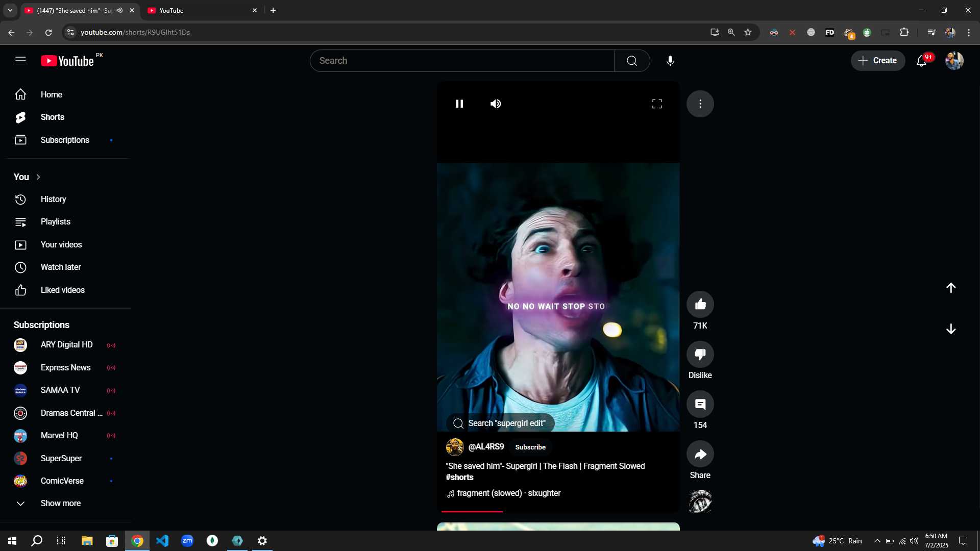
Task: Open Chrome three-dot menu
Action: 969,32
